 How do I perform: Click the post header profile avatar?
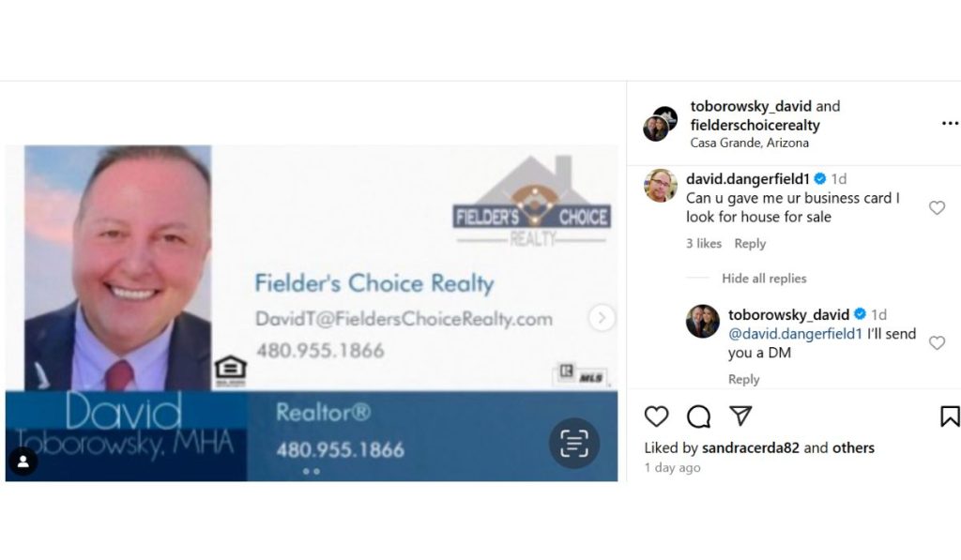coord(660,123)
